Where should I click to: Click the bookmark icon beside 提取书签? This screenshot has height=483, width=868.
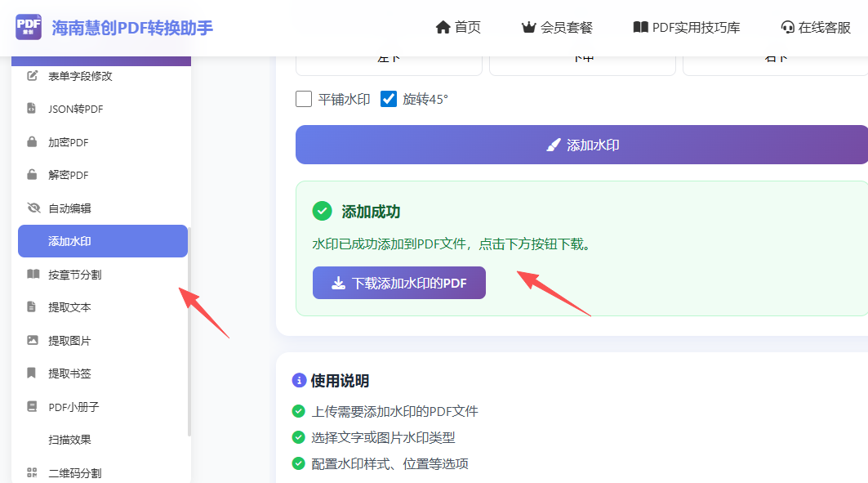point(32,373)
